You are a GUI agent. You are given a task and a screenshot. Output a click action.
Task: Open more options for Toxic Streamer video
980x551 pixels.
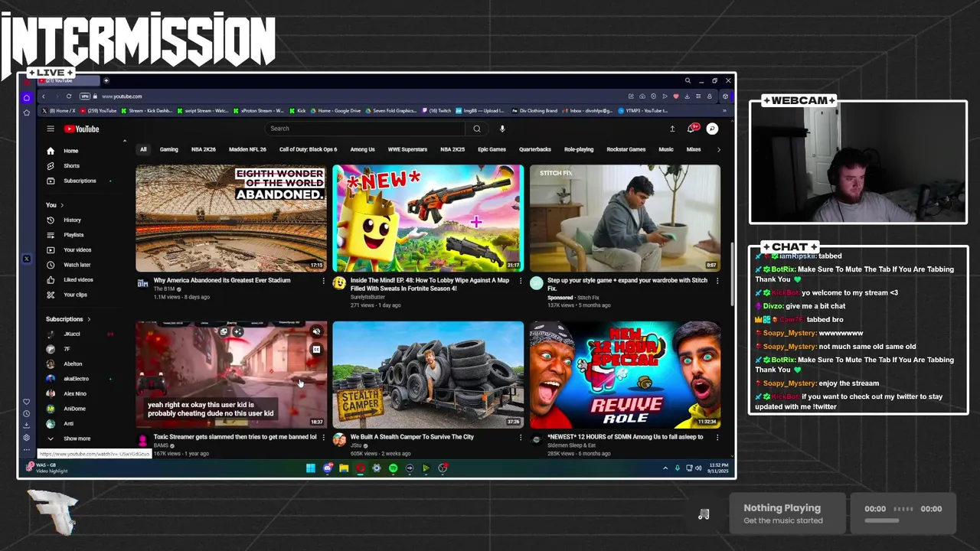tap(323, 437)
